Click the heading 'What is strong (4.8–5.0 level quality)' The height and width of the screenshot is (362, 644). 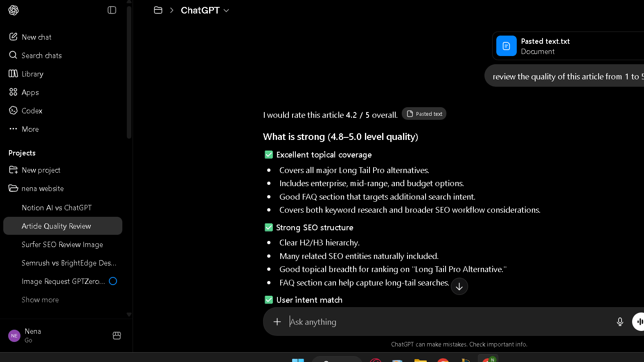tap(340, 137)
